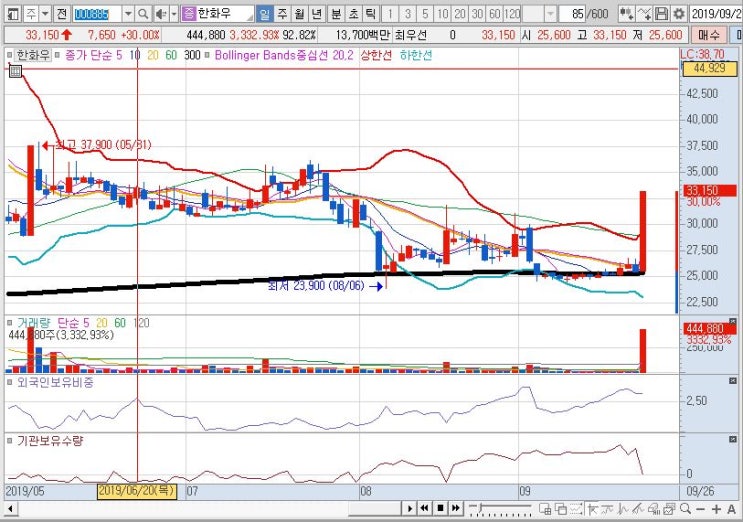The width and height of the screenshot is (743, 522).
Task: Click the zoom in plus icon
Action: tap(716, 509)
